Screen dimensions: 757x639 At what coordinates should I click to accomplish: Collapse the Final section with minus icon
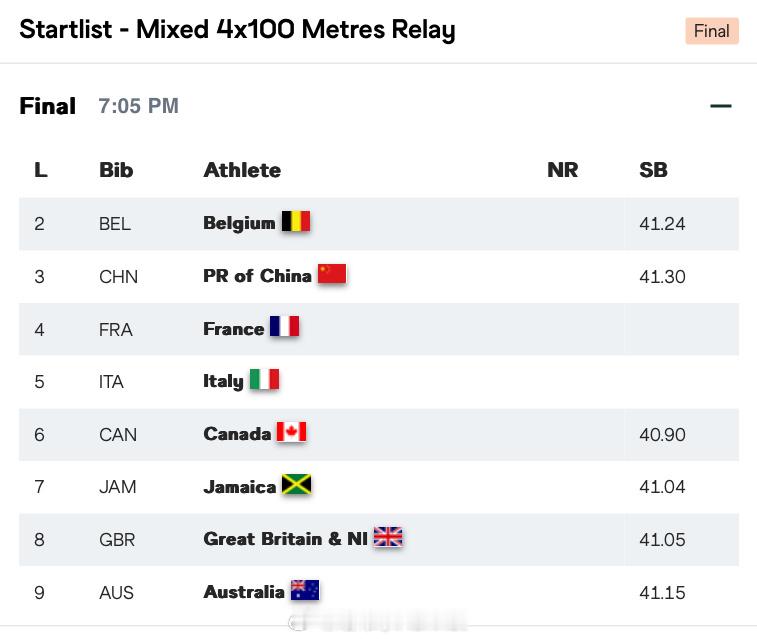720,106
